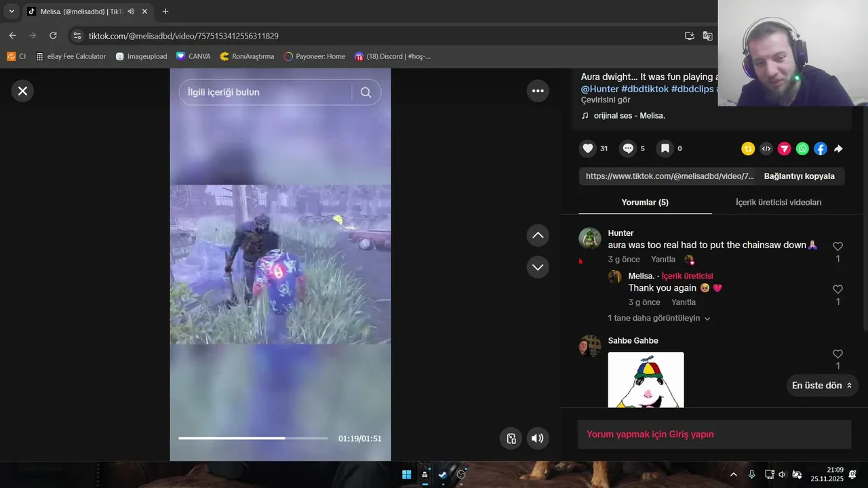
Task: Click the taskbar microphone icon
Action: (751, 474)
